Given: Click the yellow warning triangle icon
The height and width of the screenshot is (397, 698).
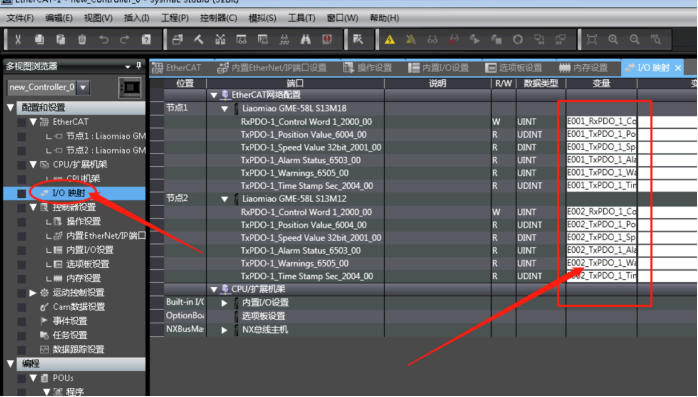Looking at the screenshot, I should 390,40.
